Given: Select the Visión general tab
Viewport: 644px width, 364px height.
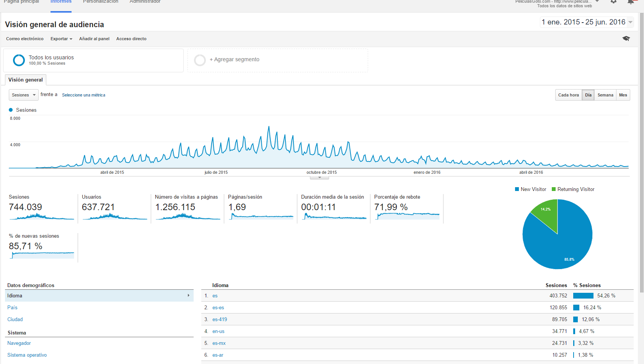Looking at the screenshot, I should click(26, 80).
